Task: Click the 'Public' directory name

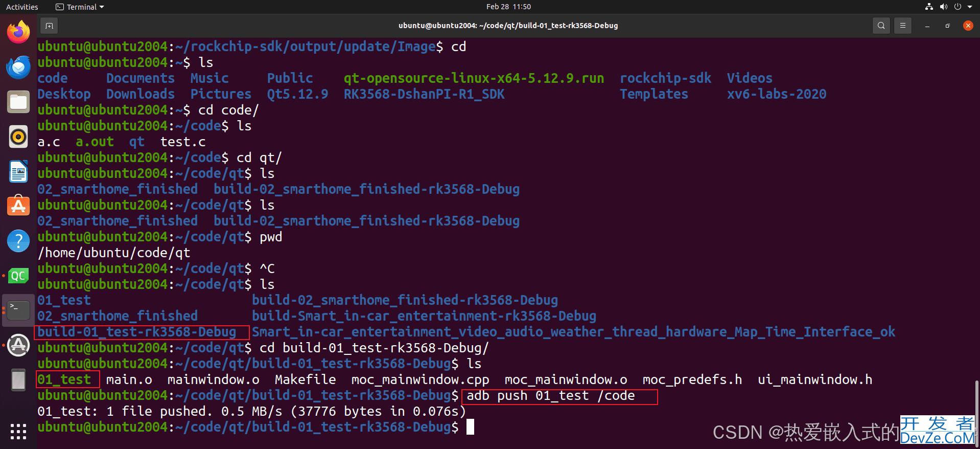Action: point(290,78)
